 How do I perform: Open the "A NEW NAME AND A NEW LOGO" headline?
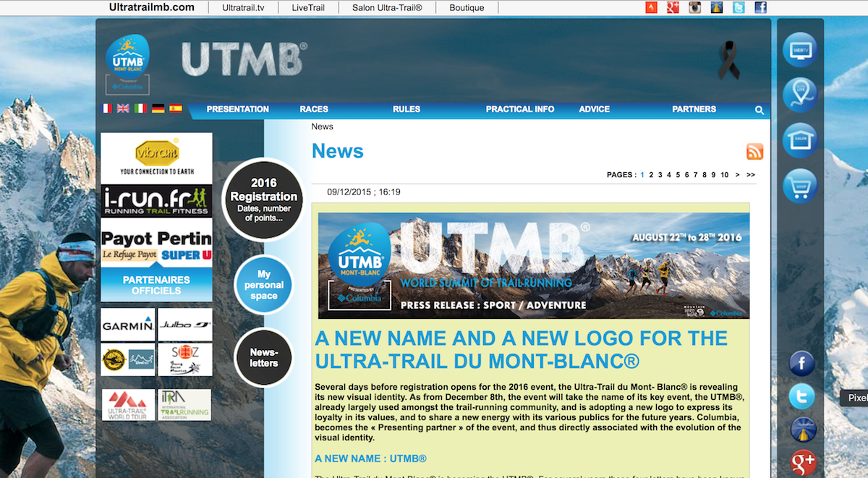522,349
